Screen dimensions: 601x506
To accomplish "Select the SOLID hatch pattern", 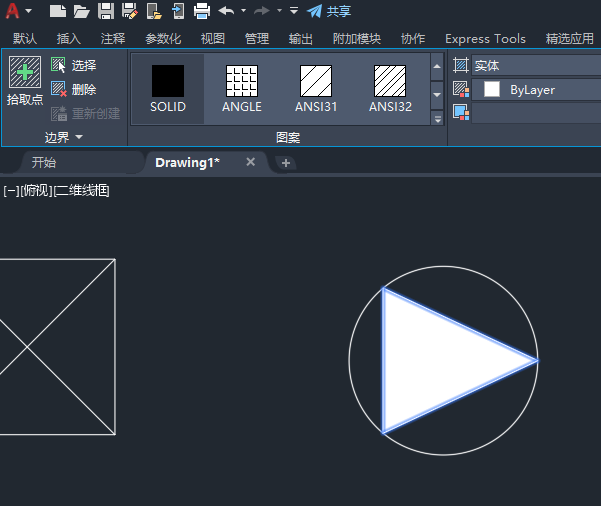I will tap(168, 82).
